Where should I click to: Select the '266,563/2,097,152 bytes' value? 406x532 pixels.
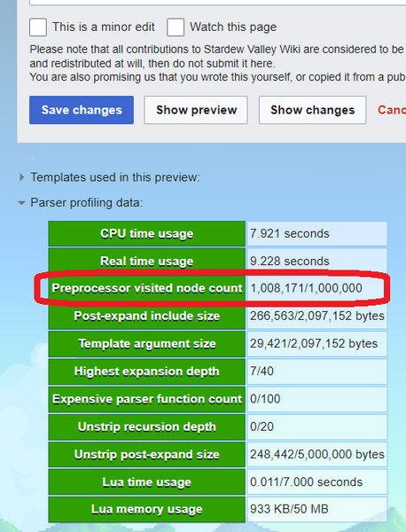point(316,317)
